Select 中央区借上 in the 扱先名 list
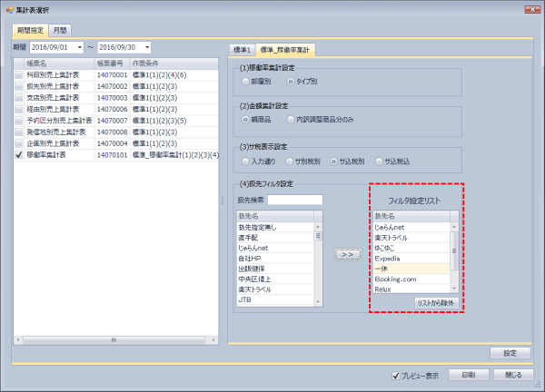Screen dimensions: 545x392 pos(275,279)
